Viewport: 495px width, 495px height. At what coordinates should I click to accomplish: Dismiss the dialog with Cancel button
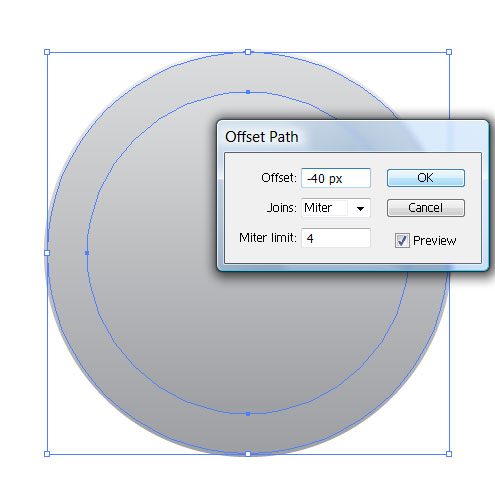pyautogui.click(x=426, y=208)
